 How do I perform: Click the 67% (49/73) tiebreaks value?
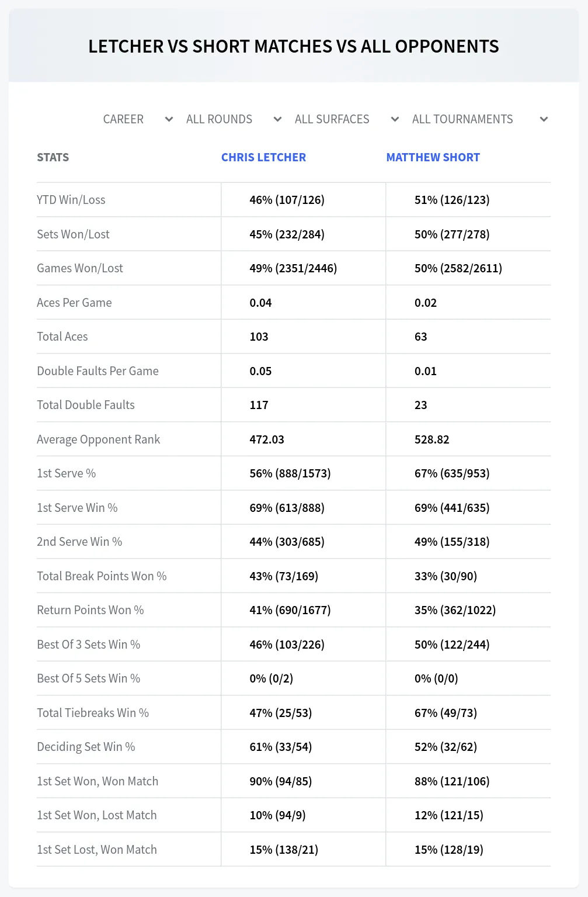[x=446, y=713]
